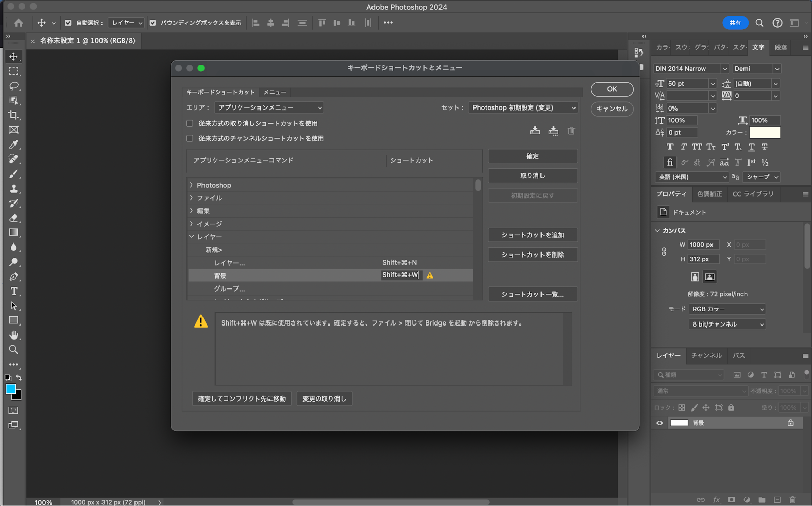Enable legacy channel shortcuts checkbox
The height and width of the screenshot is (506, 812).
click(190, 138)
